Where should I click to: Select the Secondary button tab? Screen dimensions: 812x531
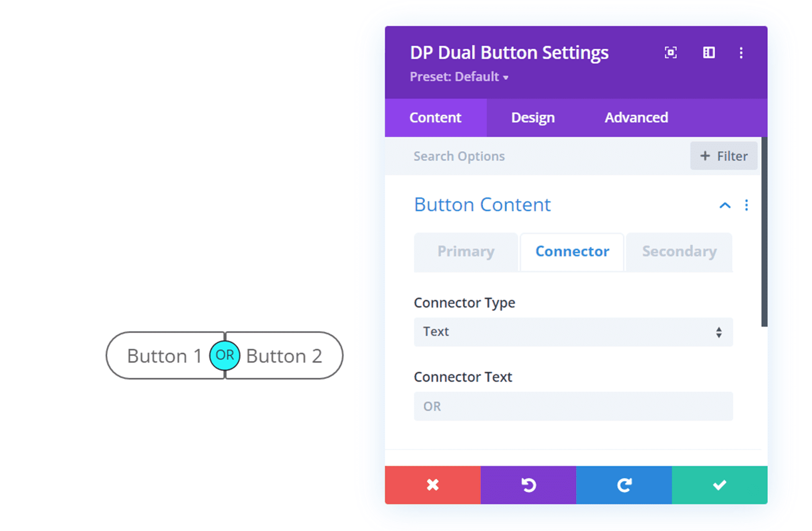(679, 252)
